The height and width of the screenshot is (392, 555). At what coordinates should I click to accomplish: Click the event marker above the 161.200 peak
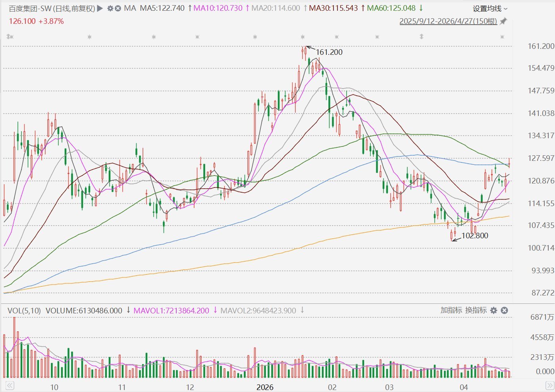click(x=303, y=37)
